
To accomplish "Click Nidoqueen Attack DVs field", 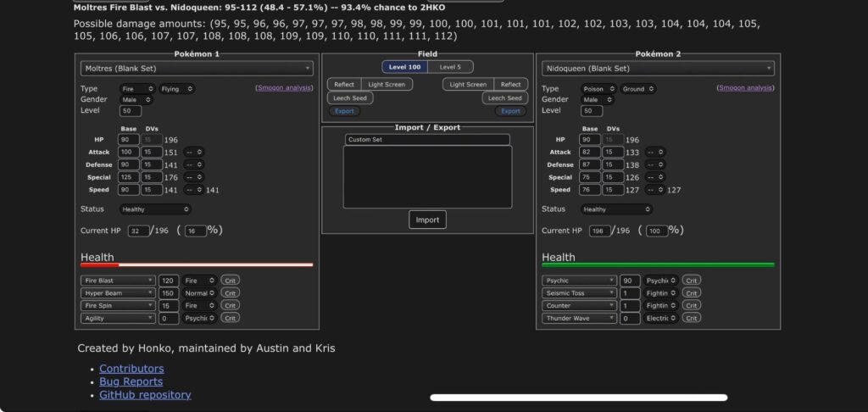I will point(613,153).
